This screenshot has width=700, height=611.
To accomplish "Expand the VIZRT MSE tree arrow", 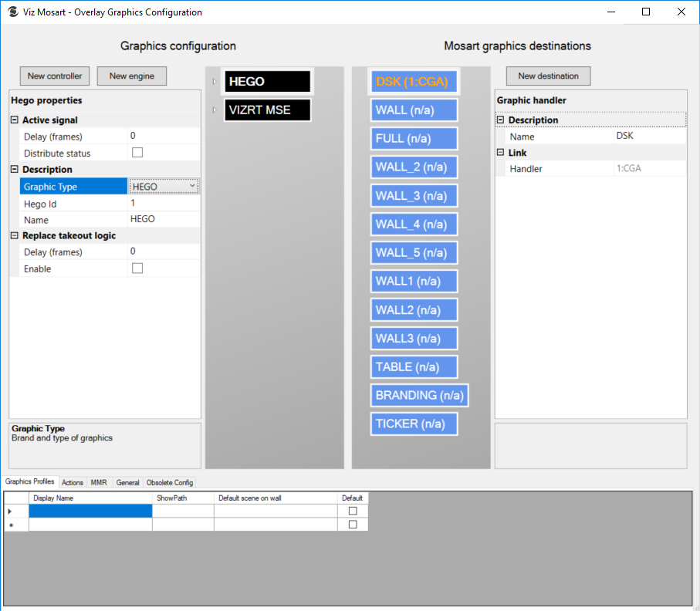I will pos(214,110).
